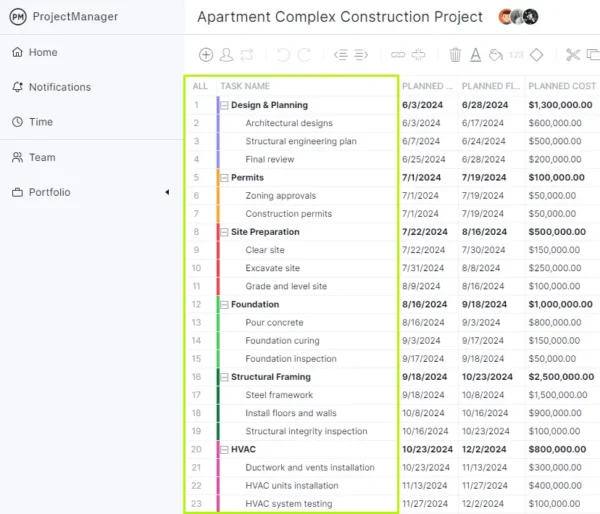Collapse the Site Preparation group
Viewport: 600px width, 514px height.
(x=225, y=232)
